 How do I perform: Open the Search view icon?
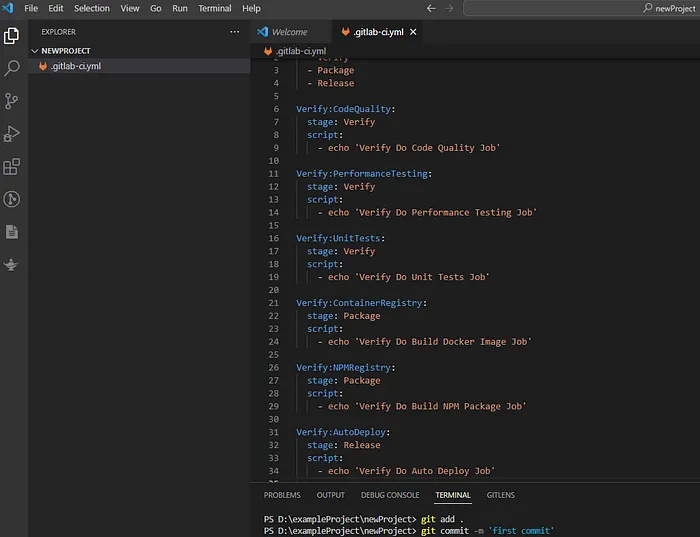(x=12, y=68)
